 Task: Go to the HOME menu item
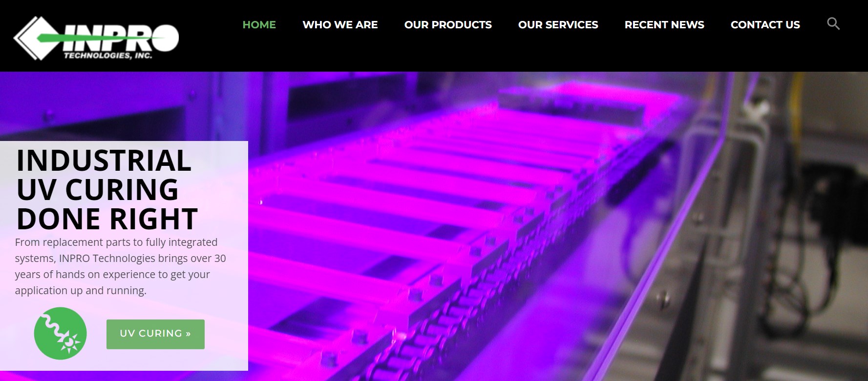click(x=259, y=24)
